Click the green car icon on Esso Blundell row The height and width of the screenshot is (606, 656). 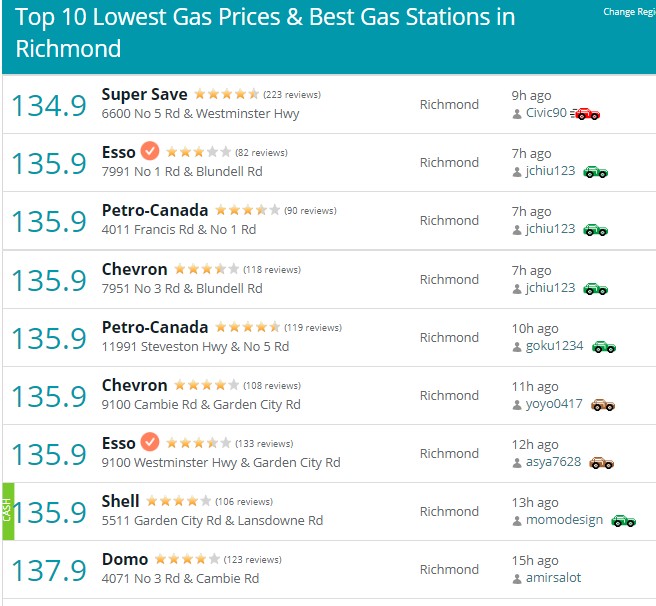[x=596, y=172]
